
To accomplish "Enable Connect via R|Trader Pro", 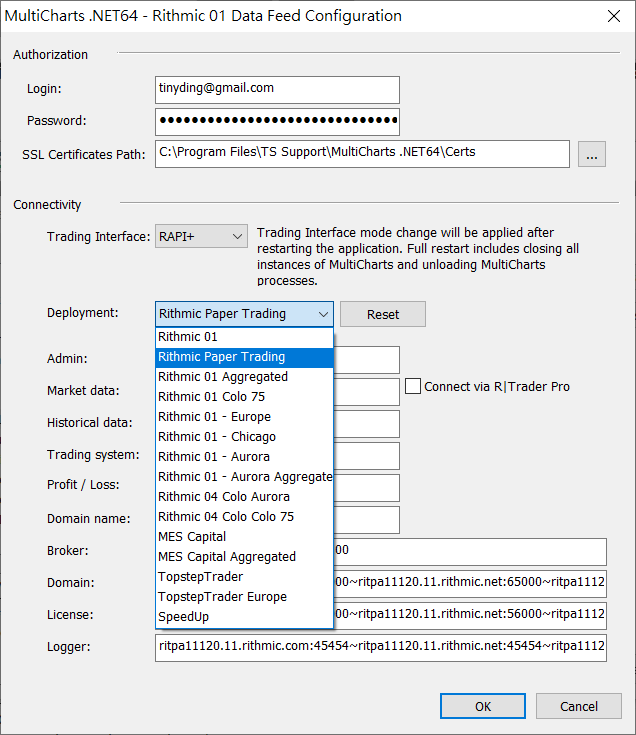I will tap(412, 386).
